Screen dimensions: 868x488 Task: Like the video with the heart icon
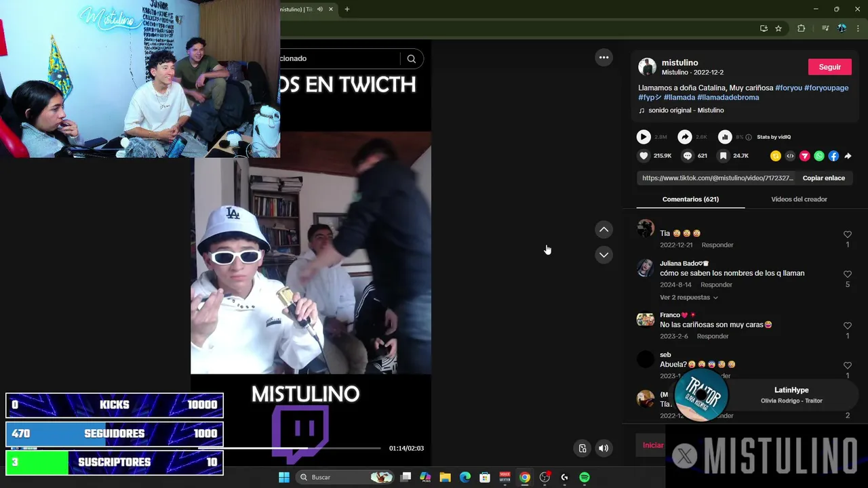644,156
